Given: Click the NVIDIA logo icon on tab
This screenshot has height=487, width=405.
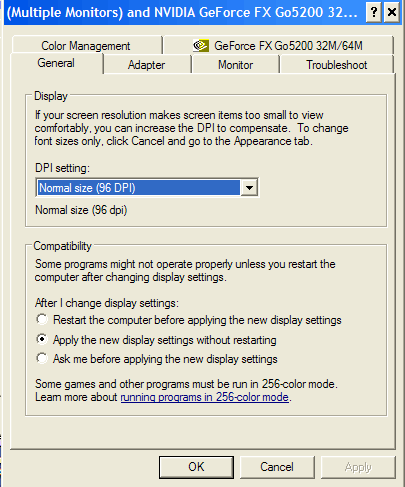Looking at the screenshot, I should (x=201, y=46).
